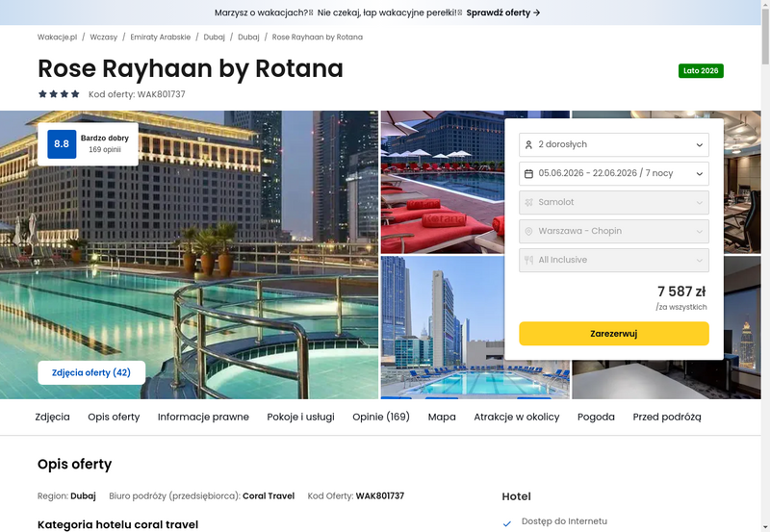
Task: Click the fork and knife All Inclusive icon
Action: (x=529, y=260)
